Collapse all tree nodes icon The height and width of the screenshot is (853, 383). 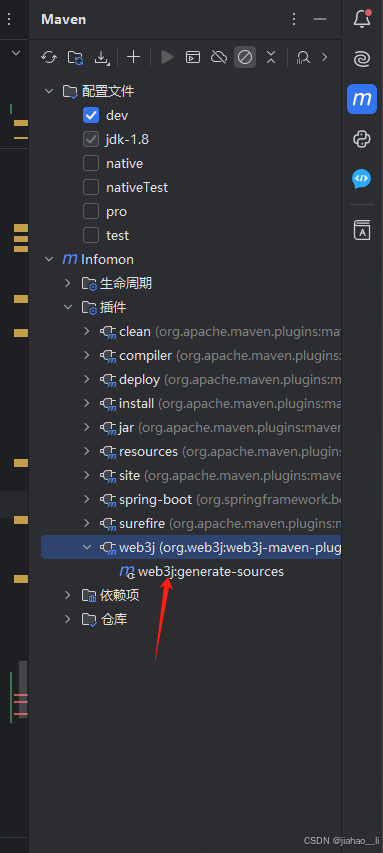click(271, 57)
